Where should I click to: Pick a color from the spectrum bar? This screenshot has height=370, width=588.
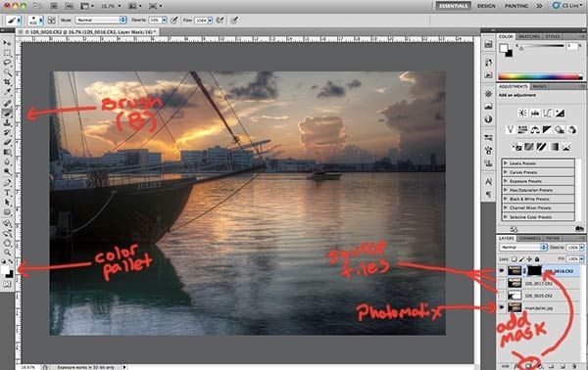coord(540,76)
